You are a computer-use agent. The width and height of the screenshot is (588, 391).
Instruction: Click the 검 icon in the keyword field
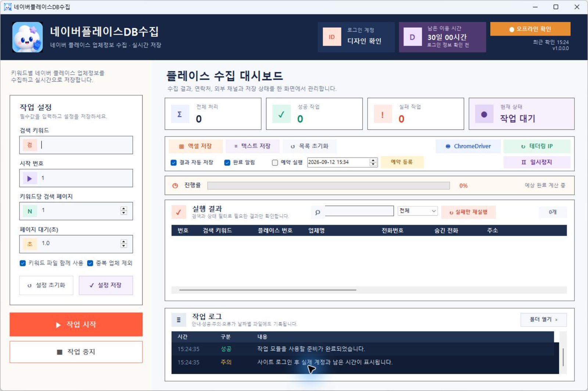point(29,145)
